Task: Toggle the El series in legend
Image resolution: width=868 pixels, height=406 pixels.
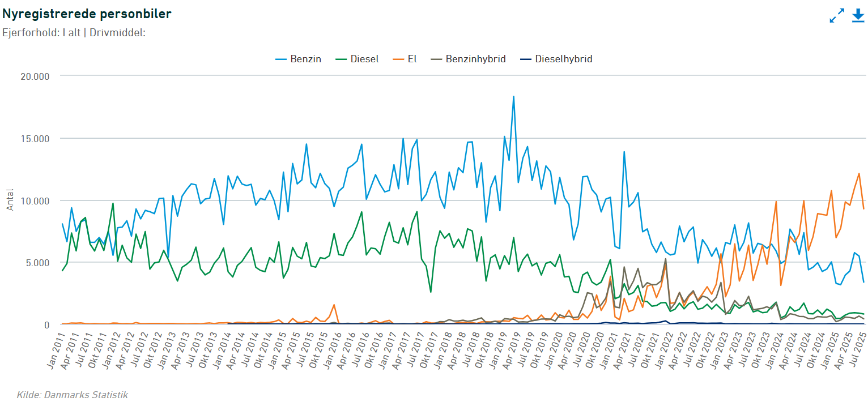Action: pos(404,59)
